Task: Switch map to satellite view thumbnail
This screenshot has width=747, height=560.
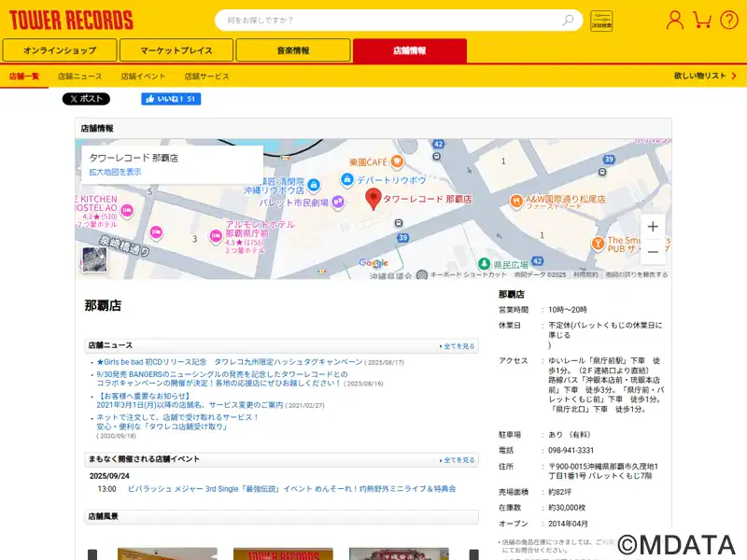Action: point(94,259)
